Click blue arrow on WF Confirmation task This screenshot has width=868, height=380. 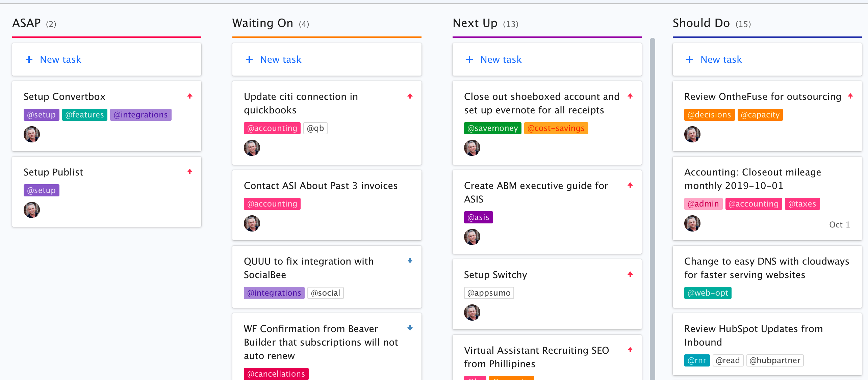click(x=410, y=328)
